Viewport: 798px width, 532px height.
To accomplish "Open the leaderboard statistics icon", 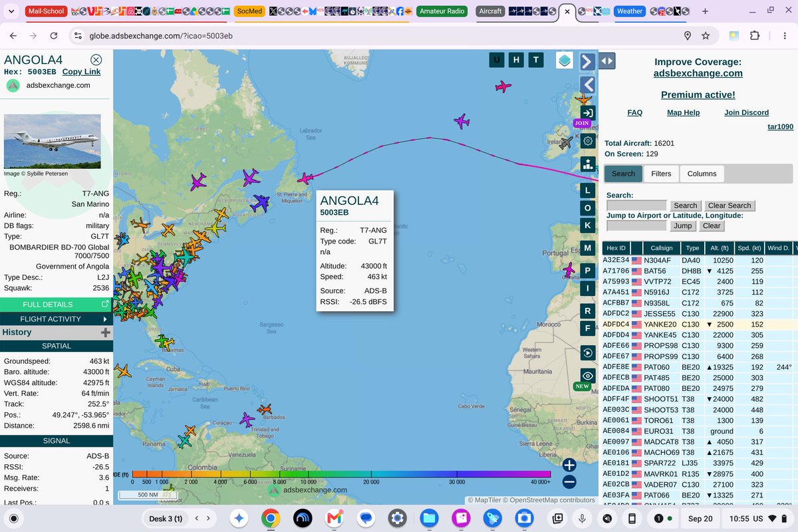I will click(587, 164).
